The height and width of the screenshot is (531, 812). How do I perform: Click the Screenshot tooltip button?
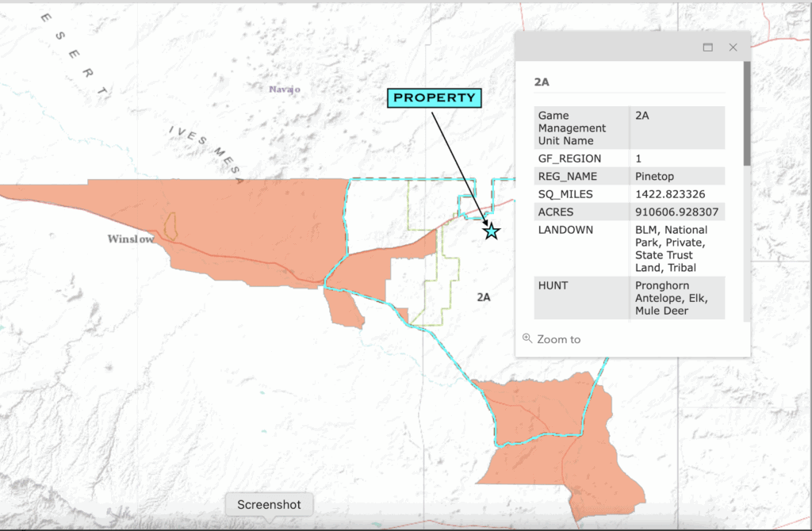270,504
